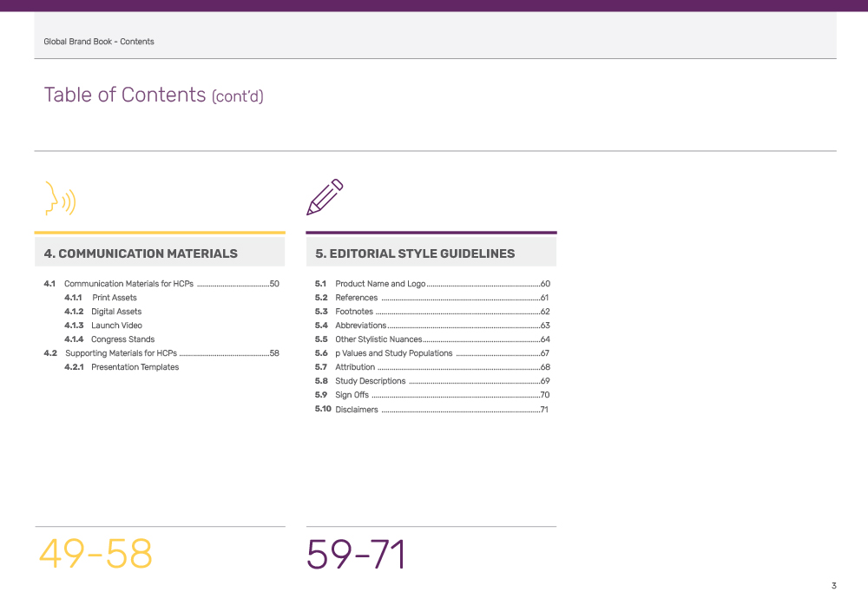Image resolution: width=868 pixels, height=592 pixels.
Task: Go to 4.1.1 Print Assets entry
Action: pos(114,298)
